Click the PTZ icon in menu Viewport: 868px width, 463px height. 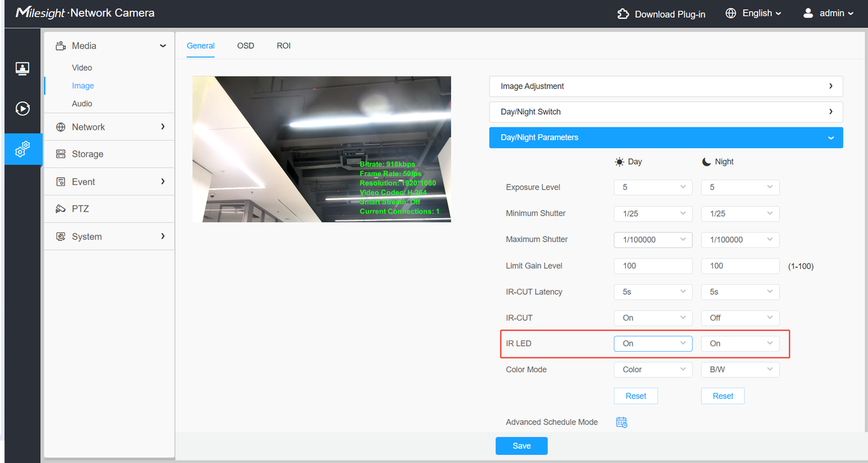(x=60, y=209)
